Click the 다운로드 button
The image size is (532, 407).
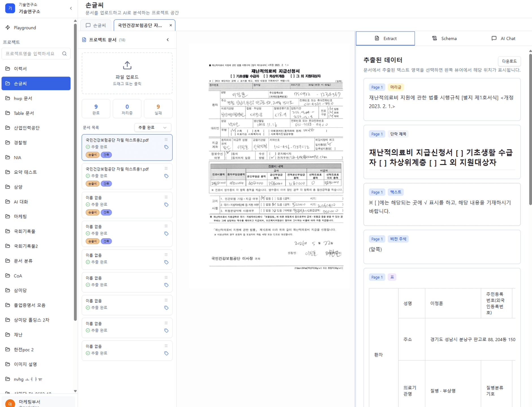509,61
